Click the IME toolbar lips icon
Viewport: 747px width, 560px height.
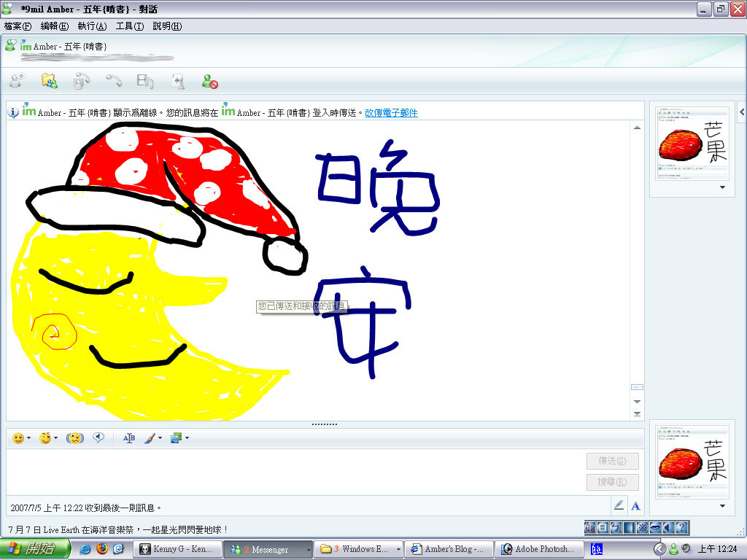click(656, 528)
